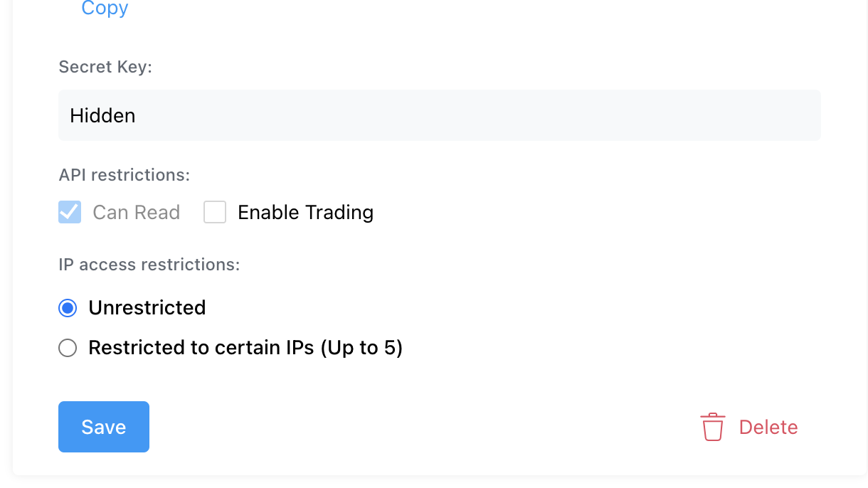Uncheck the Can Read permission

click(70, 212)
